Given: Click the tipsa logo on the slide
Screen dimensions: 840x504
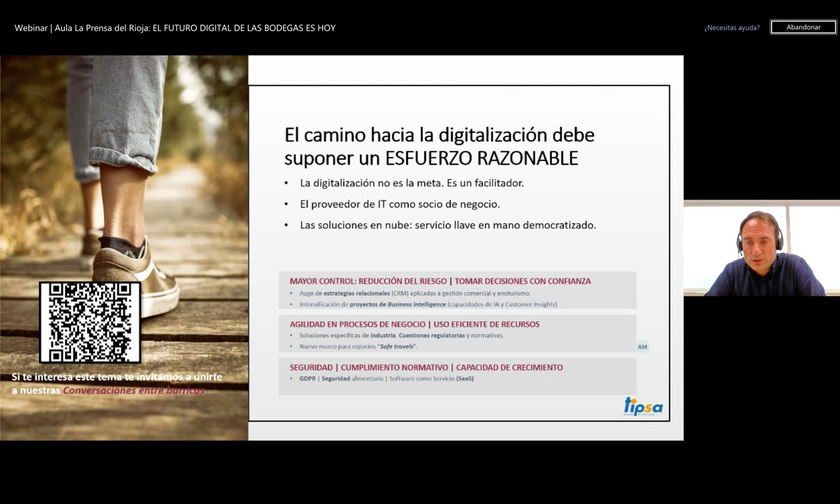Looking at the screenshot, I should (643, 406).
